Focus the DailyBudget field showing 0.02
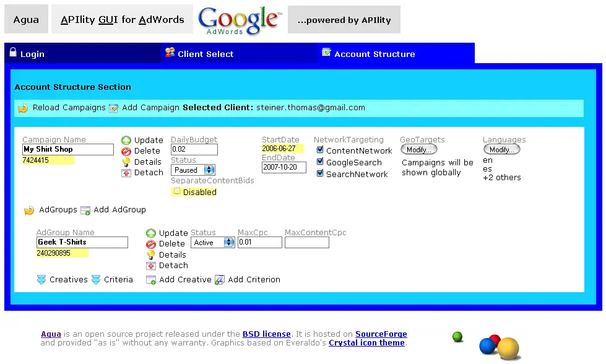Screen dimensions: 606x364 [x=194, y=150]
